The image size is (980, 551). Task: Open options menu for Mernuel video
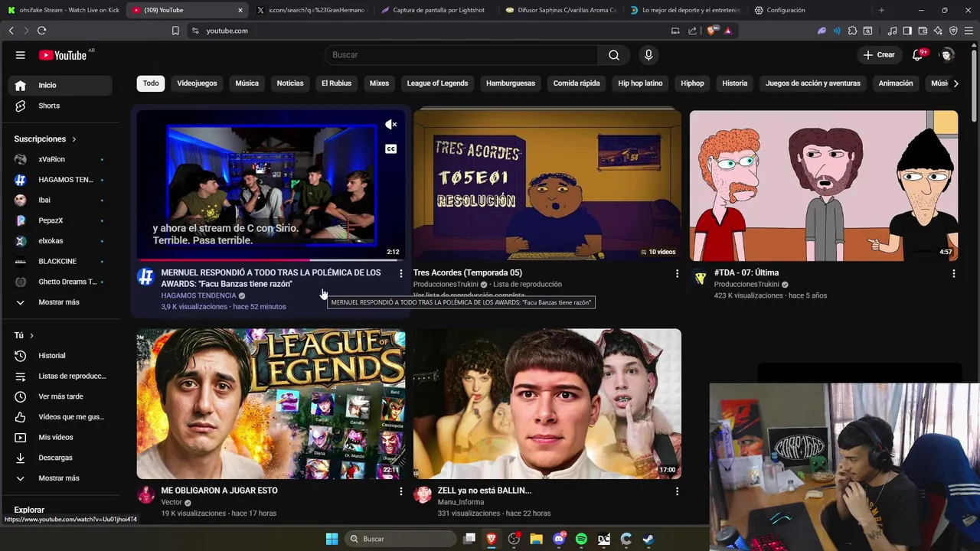coord(400,273)
